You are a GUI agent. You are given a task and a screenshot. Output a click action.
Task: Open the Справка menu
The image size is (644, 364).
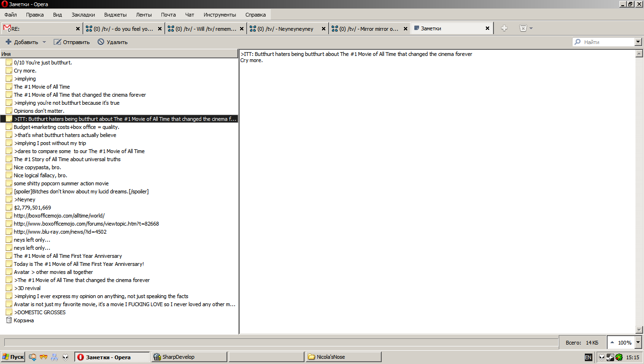tap(256, 15)
